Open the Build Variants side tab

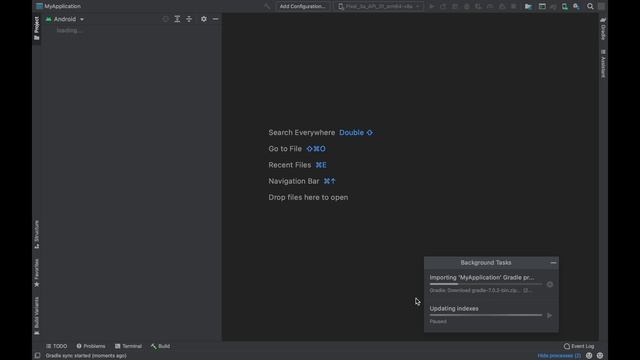(37, 316)
